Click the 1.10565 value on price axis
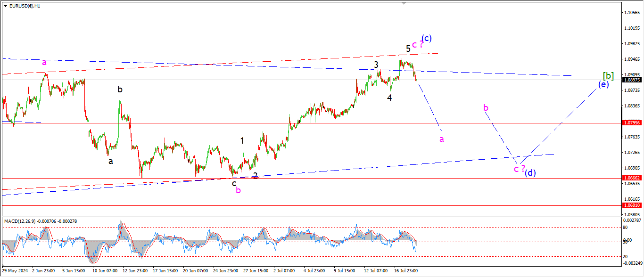 coord(632,12)
